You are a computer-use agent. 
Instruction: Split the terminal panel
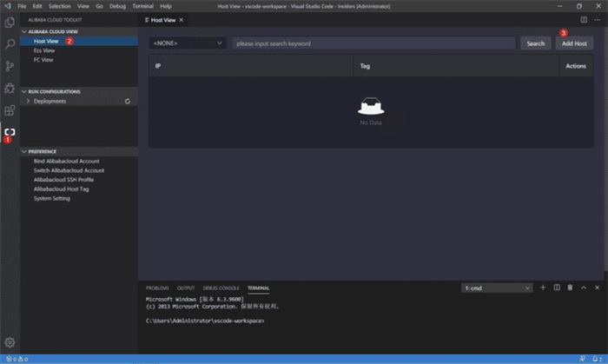pyautogui.click(x=557, y=288)
